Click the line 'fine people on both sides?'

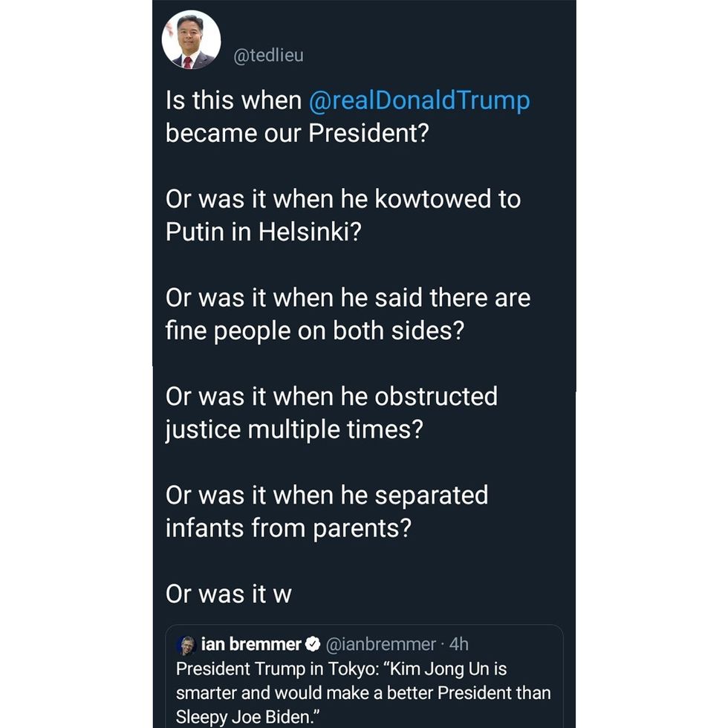(314, 331)
